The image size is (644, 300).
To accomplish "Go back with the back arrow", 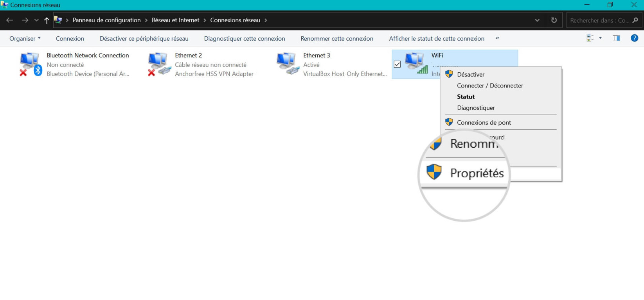I will click(10, 20).
